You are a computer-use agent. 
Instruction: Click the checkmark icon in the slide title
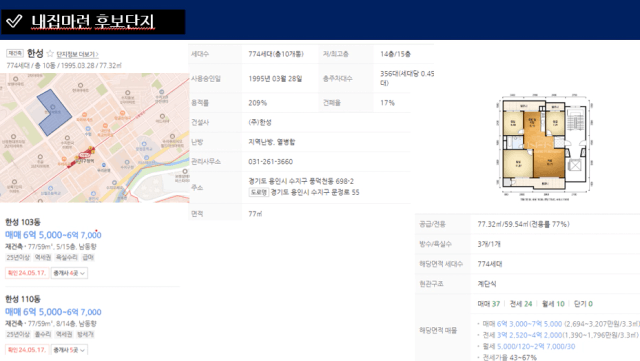coord(14,21)
